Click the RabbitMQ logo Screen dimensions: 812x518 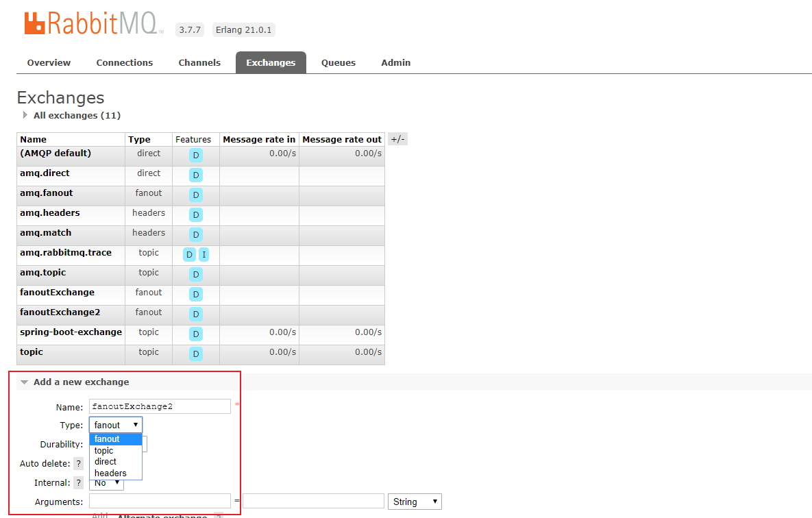94,23
